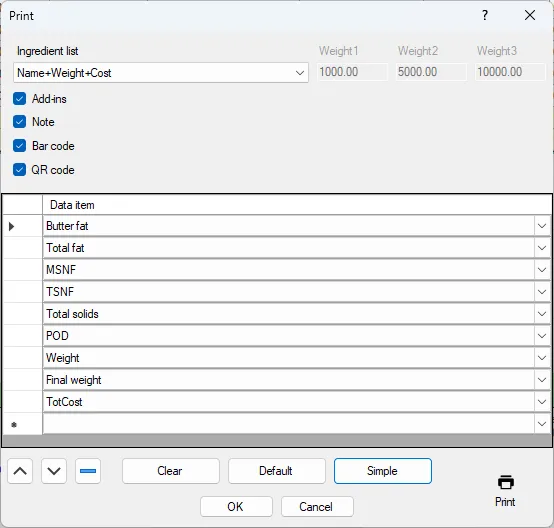Click the empty new data item cell
This screenshot has width=554, height=528.
[289, 423]
